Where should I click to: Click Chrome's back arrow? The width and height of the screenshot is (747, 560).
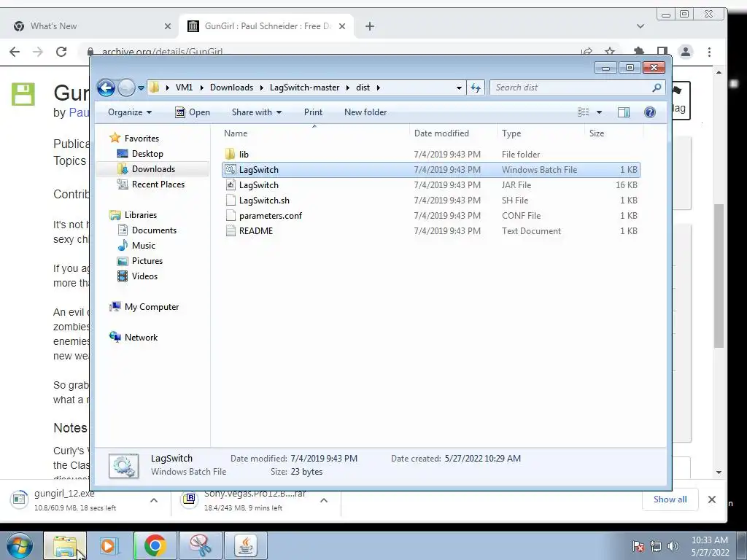pos(15,52)
